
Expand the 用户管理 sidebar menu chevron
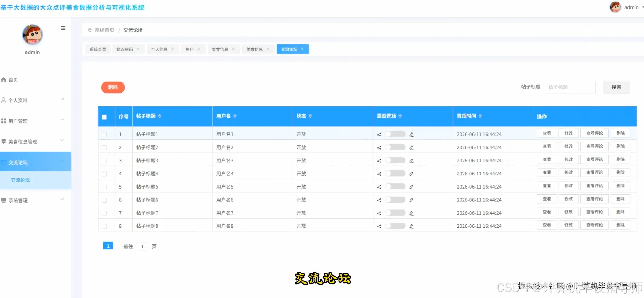click(62, 120)
